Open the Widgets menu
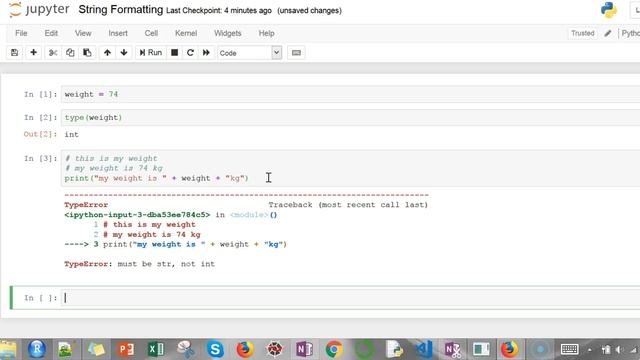 pos(228,33)
